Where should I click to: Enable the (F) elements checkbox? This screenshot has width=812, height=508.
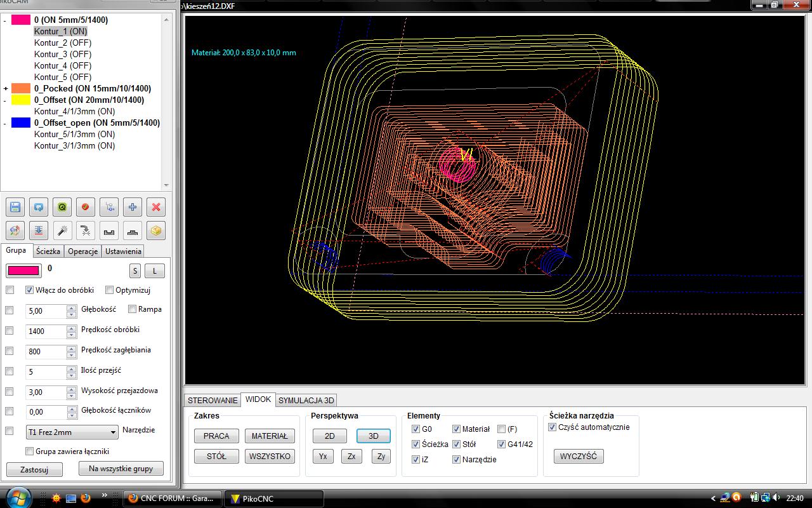click(501, 429)
